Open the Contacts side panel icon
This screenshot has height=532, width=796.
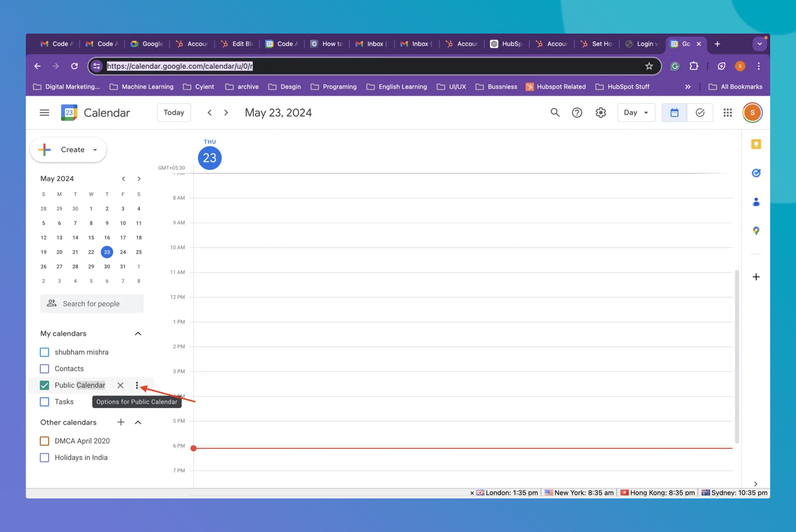tap(756, 202)
